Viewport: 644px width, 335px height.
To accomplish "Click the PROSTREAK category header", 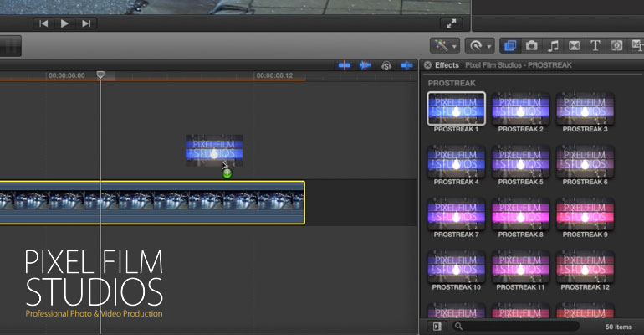I will click(x=452, y=83).
